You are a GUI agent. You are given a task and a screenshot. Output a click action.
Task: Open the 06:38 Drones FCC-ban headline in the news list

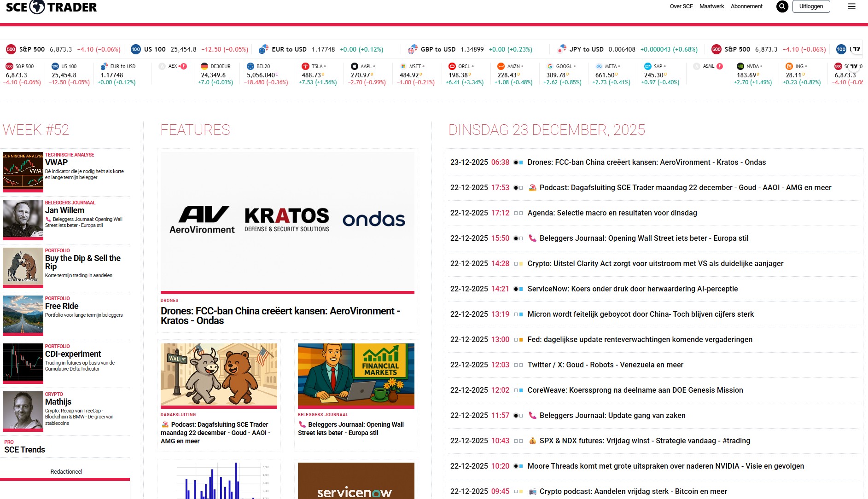tap(647, 162)
